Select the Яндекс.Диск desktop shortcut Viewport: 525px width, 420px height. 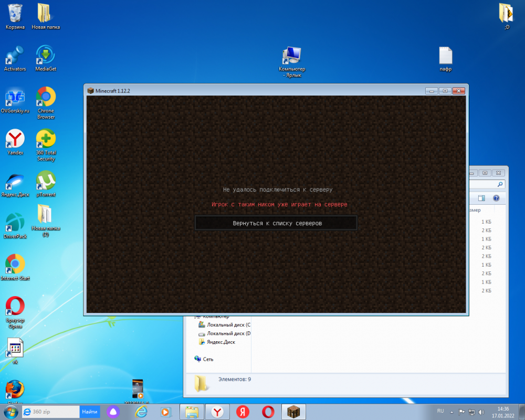15,185
